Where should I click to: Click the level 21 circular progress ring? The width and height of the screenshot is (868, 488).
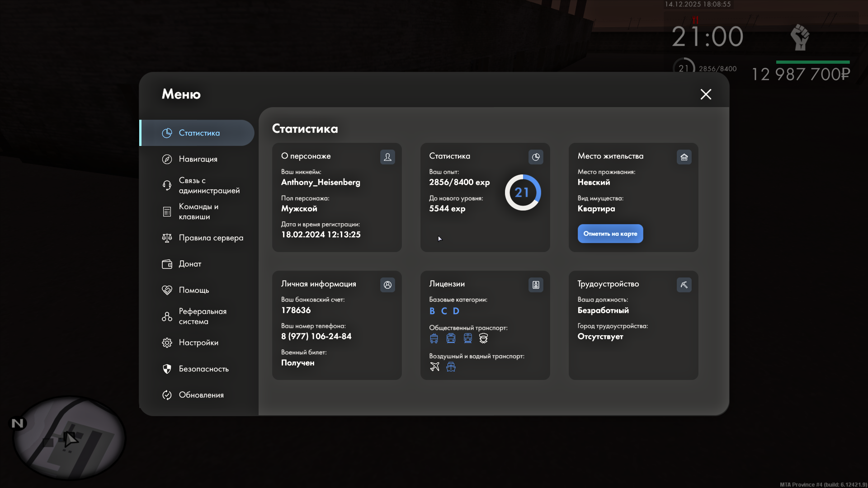tap(523, 192)
